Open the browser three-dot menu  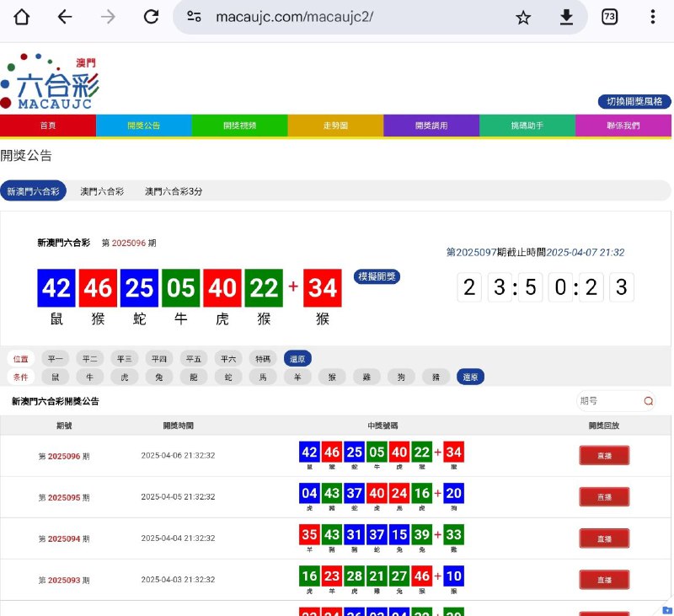click(652, 17)
